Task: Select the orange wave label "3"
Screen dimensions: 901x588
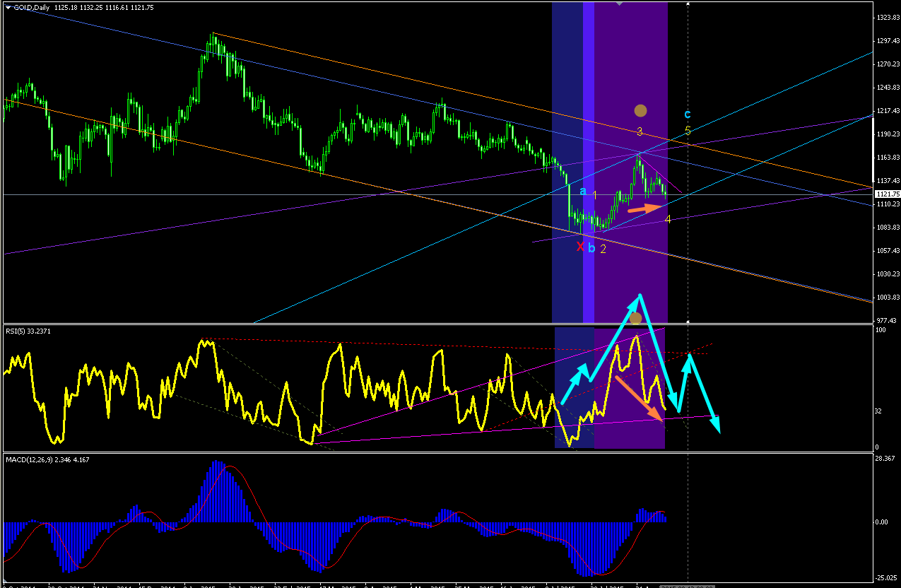Action: tap(640, 131)
